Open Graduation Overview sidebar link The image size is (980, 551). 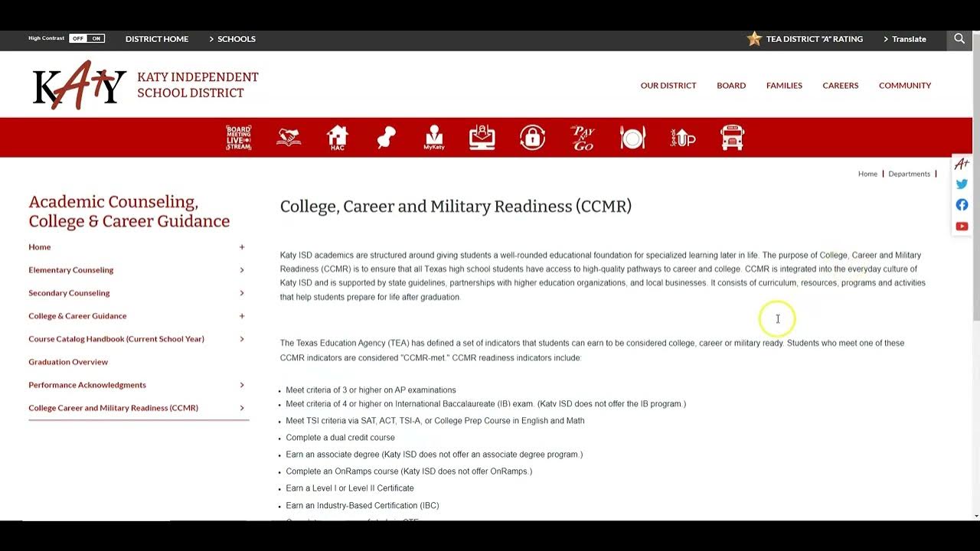(68, 362)
